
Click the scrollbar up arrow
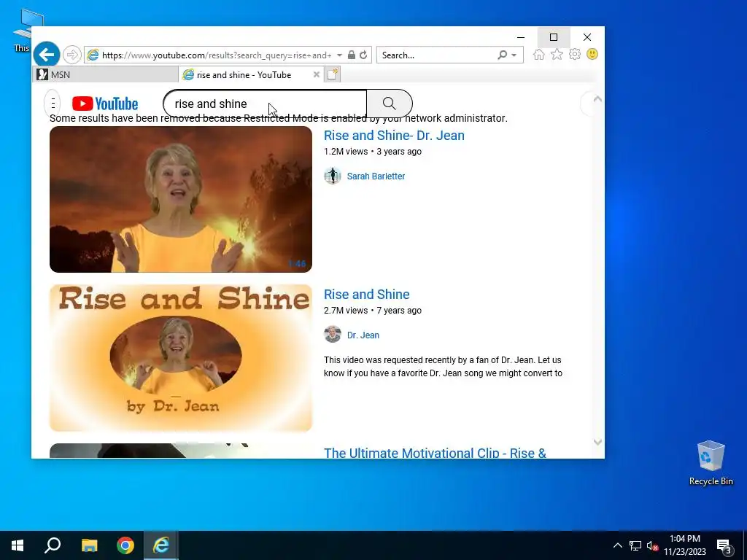tap(597, 99)
